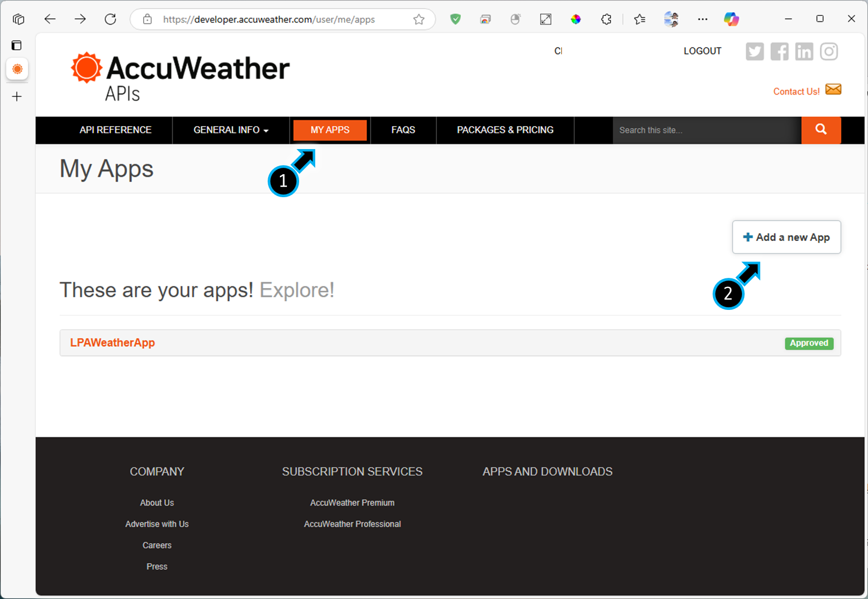Open AccuWeather Facebook page icon
Viewport: 868px width, 599px height.
[x=779, y=52]
